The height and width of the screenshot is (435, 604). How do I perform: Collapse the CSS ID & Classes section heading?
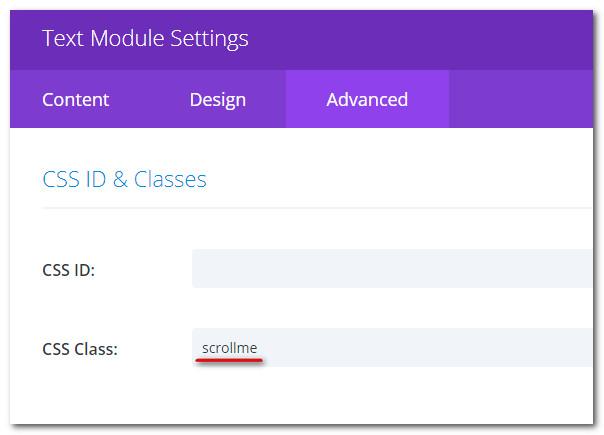point(124,180)
